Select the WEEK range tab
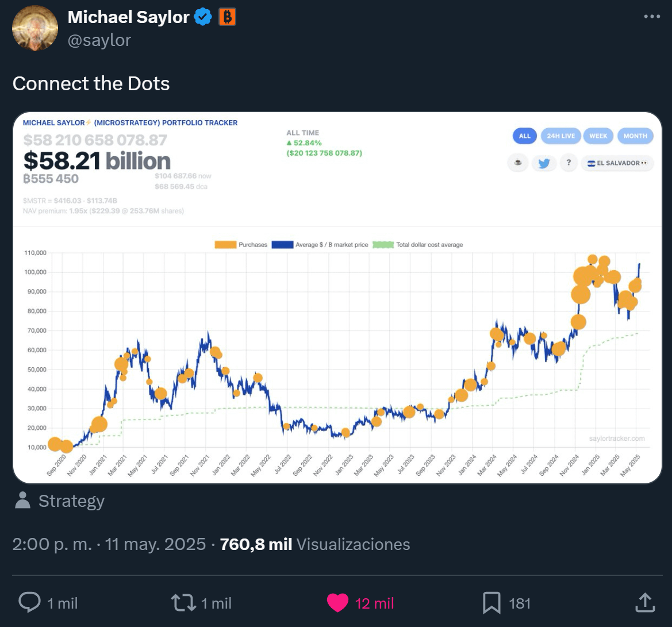This screenshot has height=627, width=672. (x=598, y=136)
